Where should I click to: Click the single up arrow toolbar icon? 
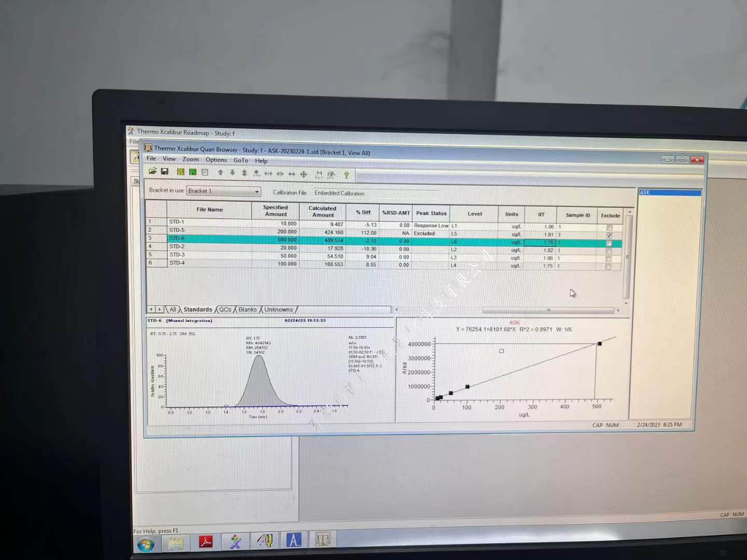coord(220,173)
